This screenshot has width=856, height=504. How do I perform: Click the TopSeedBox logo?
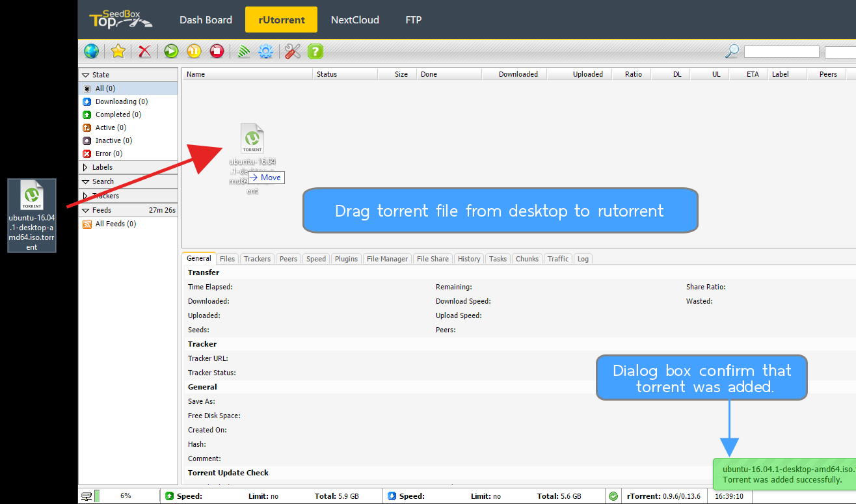[x=121, y=20]
